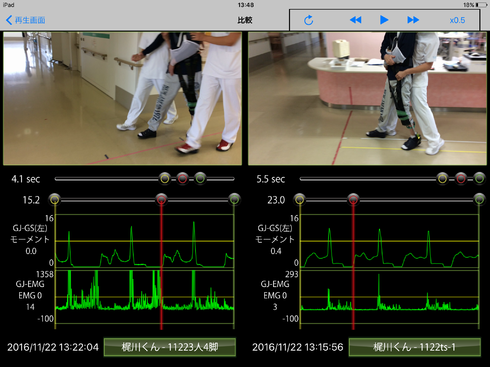
Task: Tap the 4.1 sec time value
Action: point(26,179)
